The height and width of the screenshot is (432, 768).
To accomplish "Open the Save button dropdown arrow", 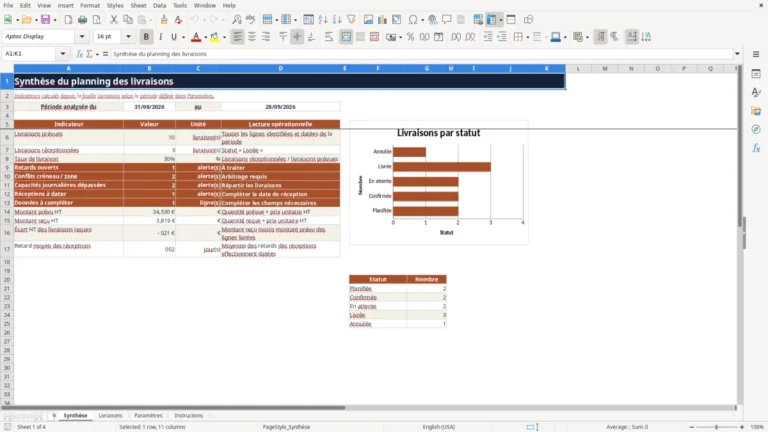I will 55,20.
